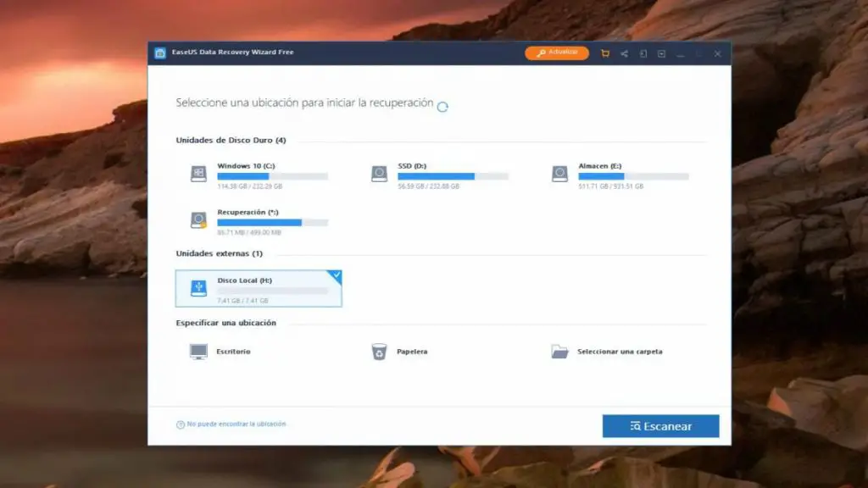This screenshot has height=488, width=868.
Task: Click the refresh locations icon
Action: point(442,107)
